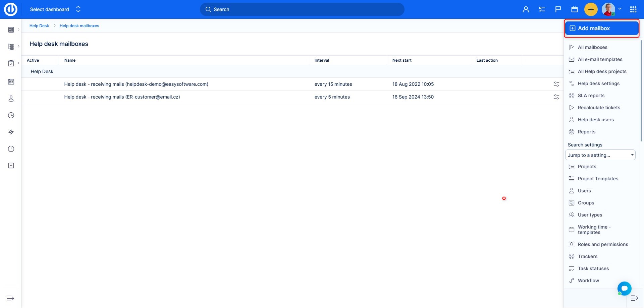Expand the left sidebar with bottom arrow
Viewport: 644px width, 308px height.
coord(11,298)
